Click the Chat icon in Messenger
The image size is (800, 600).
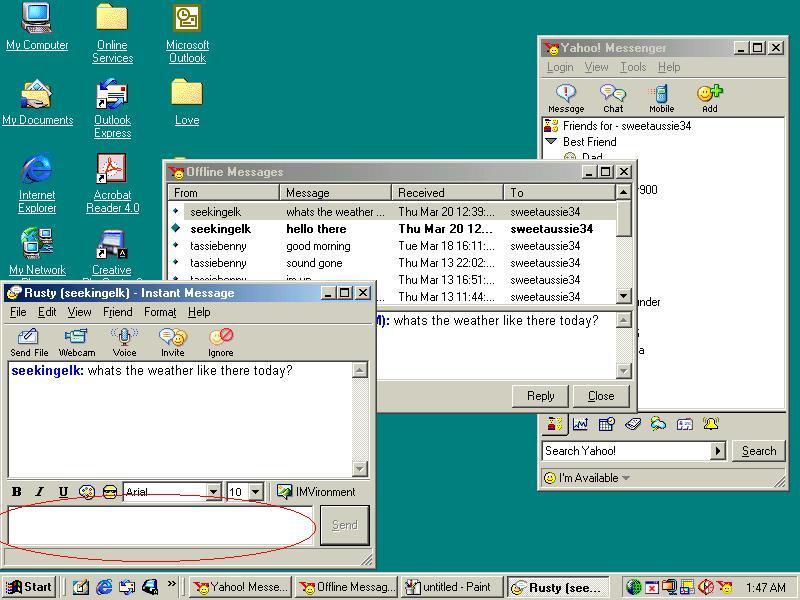[613, 97]
